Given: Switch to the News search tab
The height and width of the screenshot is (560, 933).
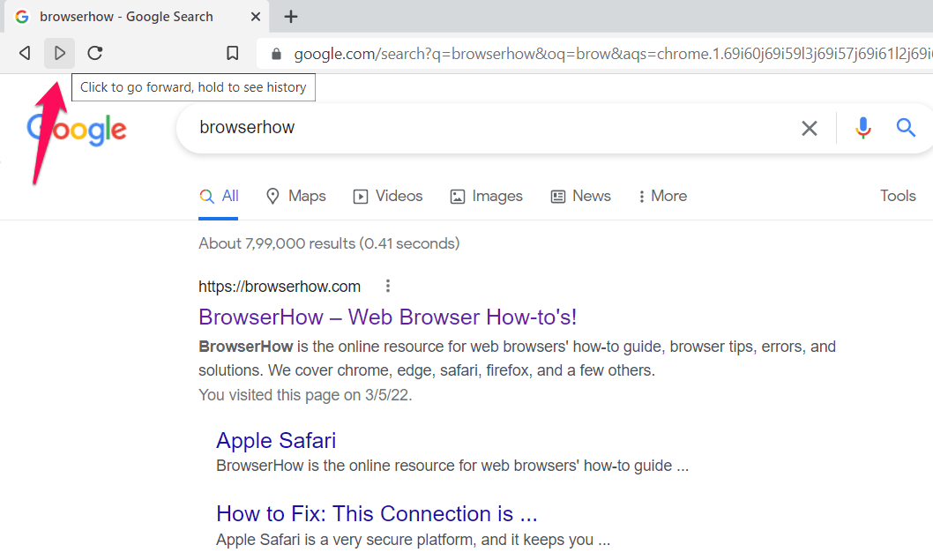Looking at the screenshot, I should tap(580, 196).
